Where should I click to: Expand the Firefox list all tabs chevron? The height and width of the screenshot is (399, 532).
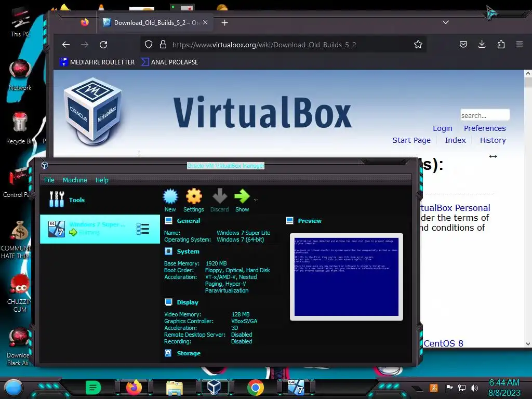446,22
